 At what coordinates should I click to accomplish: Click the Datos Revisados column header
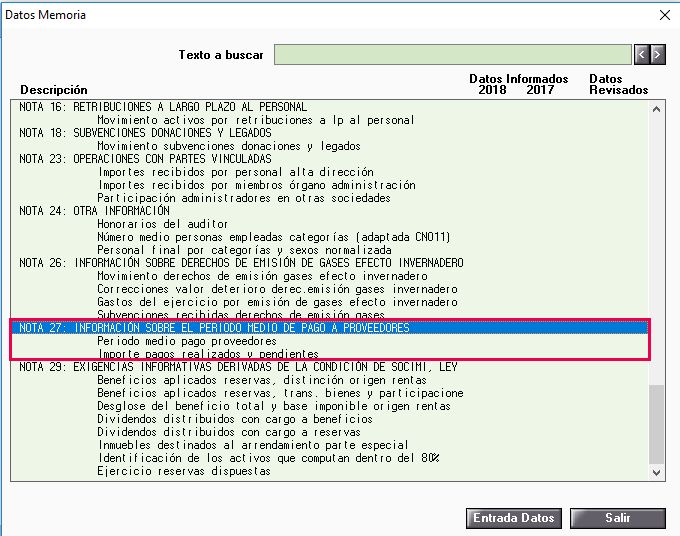pyautogui.click(x=619, y=84)
